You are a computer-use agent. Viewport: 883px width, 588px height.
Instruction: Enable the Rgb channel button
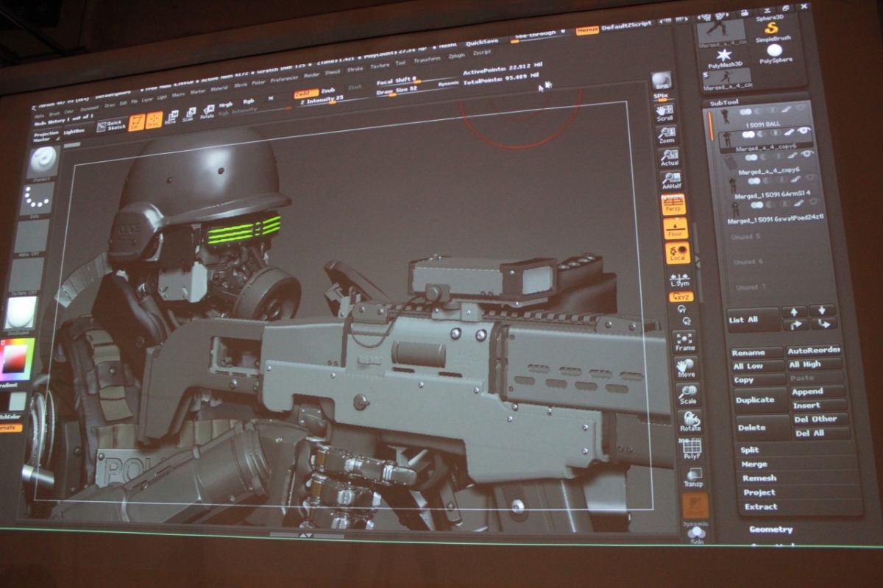coord(249,102)
